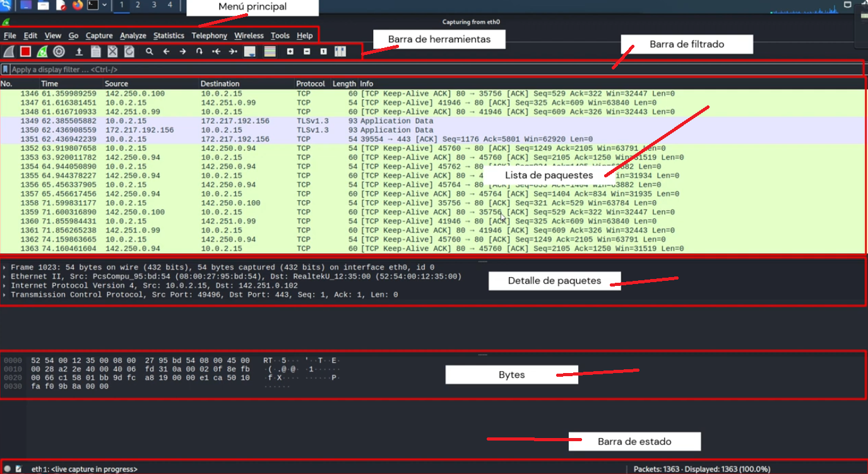The height and width of the screenshot is (474, 868).
Task: Open the Statistics menu
Action: 169,36
